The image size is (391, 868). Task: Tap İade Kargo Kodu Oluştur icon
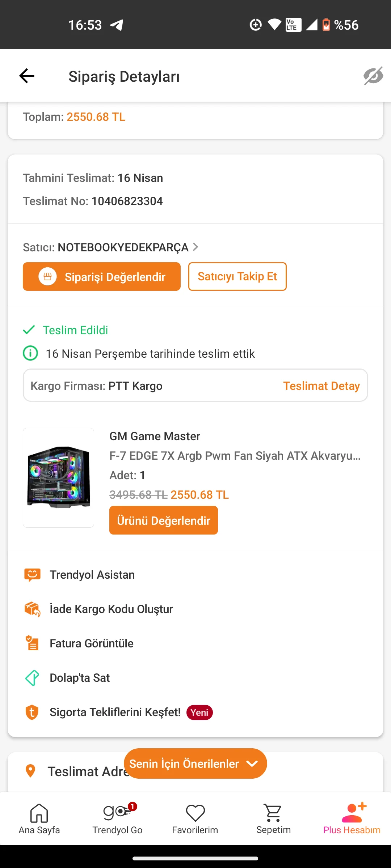(x=32, y=609)
